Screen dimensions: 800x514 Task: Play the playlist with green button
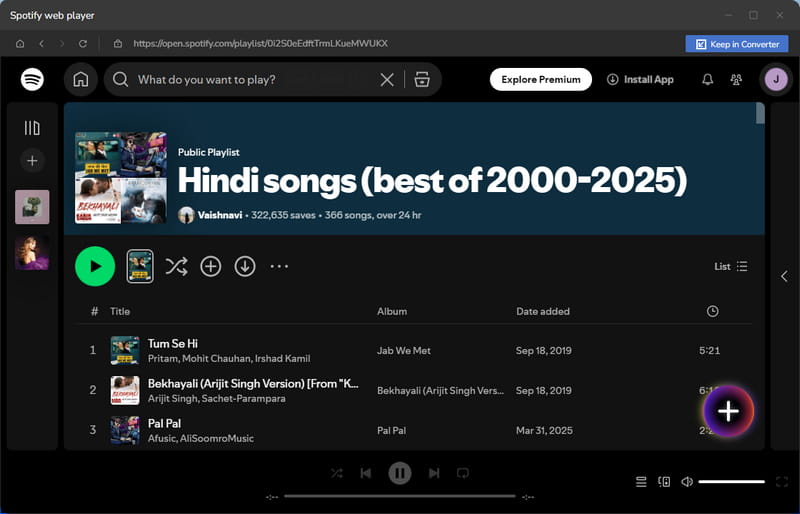click(95, 266)
